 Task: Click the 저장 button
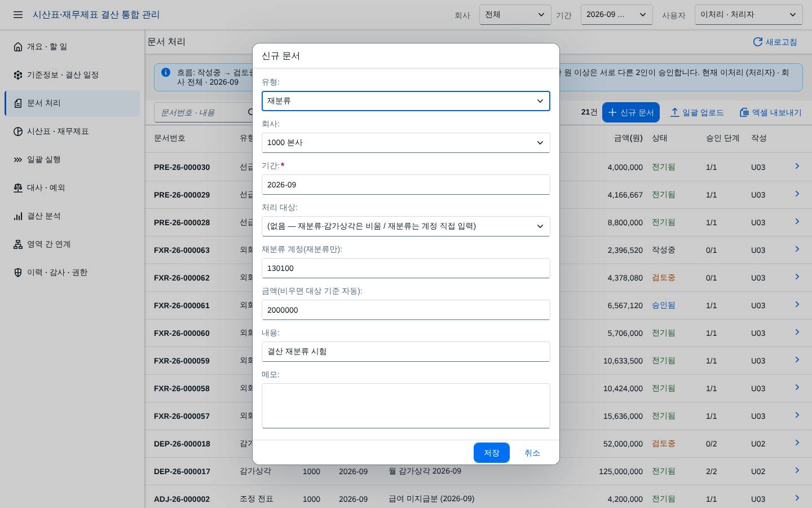click(x=492, y=453)
